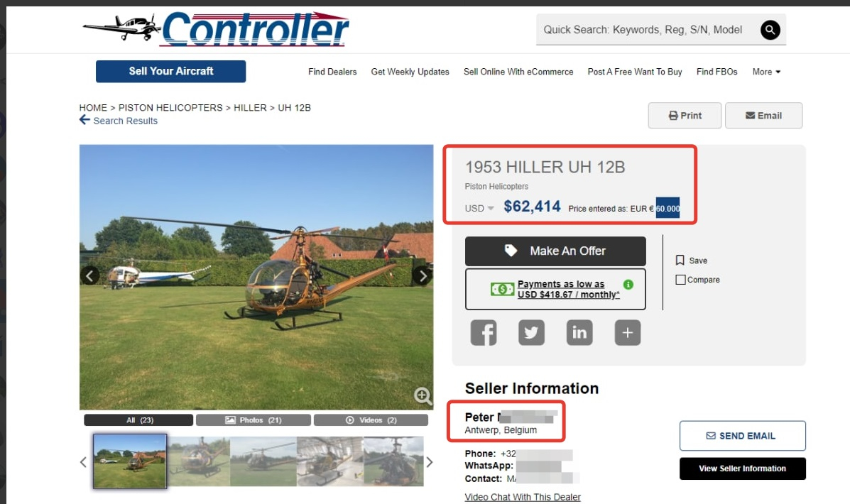
Task: Advance thumbnail strip to the right
Action: pos(430,462)
